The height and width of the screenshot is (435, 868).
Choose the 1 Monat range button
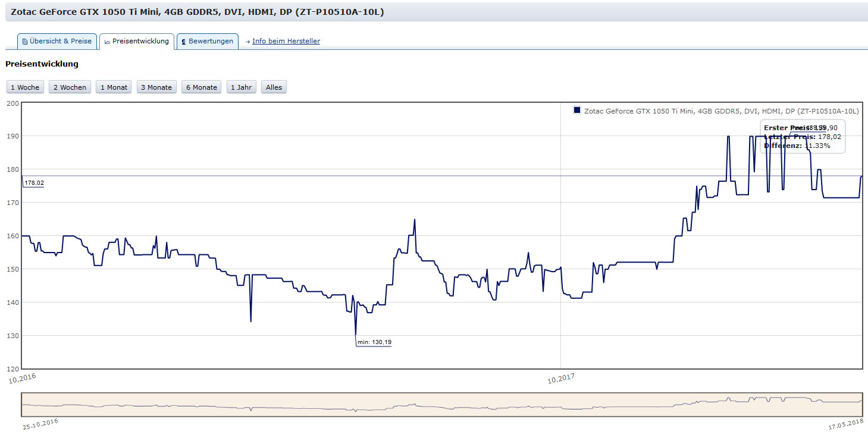pos(114,87)
